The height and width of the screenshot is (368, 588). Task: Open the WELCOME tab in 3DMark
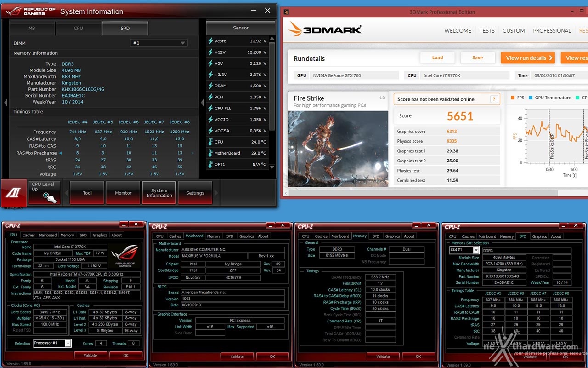458,30
